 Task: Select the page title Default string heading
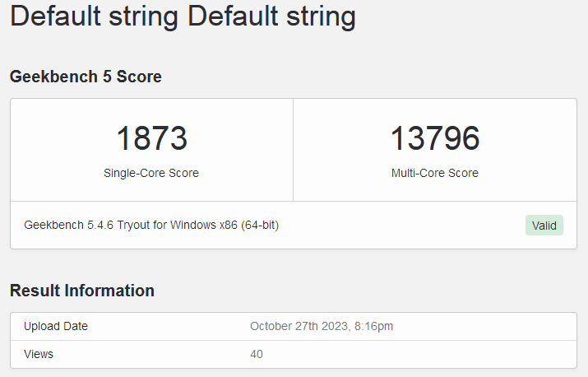[x=183, y=16]
